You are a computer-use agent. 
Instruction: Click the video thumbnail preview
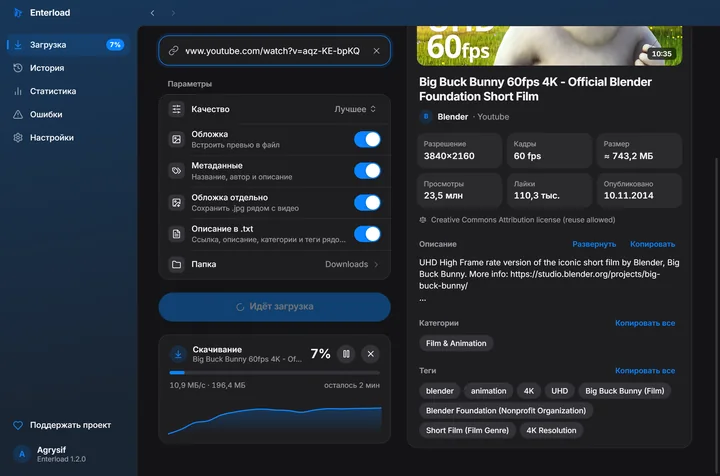[549, 45]
